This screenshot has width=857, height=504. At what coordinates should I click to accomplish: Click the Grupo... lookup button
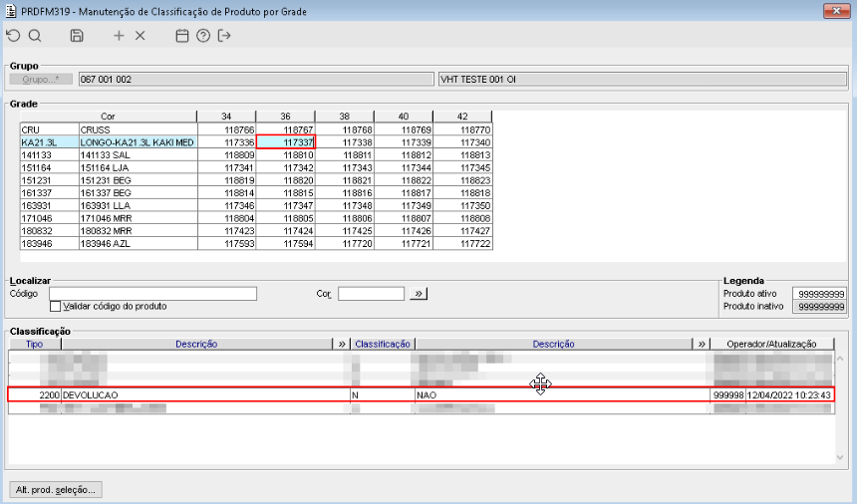coord(41,80)
